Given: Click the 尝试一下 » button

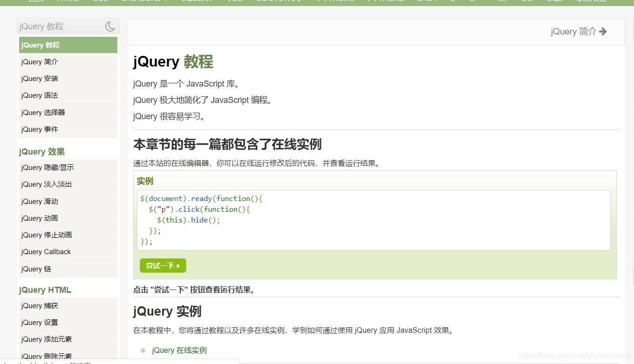Looking at the screenshot, I should [x=163, y=266].
